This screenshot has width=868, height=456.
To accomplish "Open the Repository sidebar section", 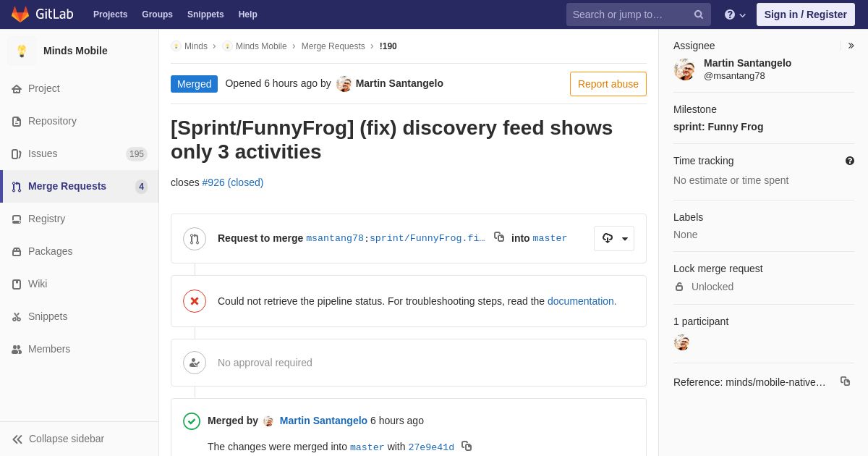I will point(52,121).
